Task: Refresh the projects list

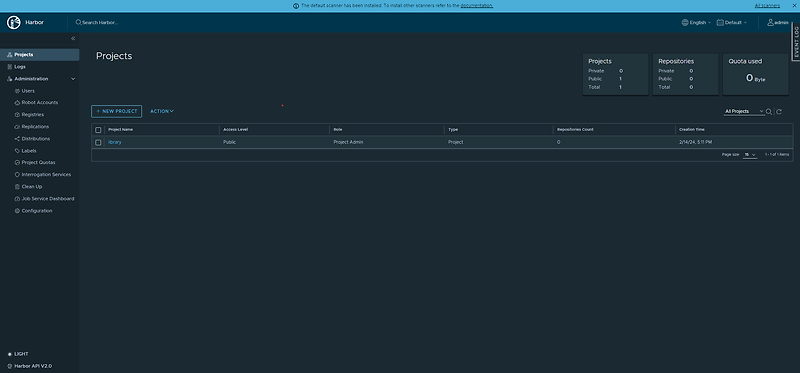Action: 779,111
